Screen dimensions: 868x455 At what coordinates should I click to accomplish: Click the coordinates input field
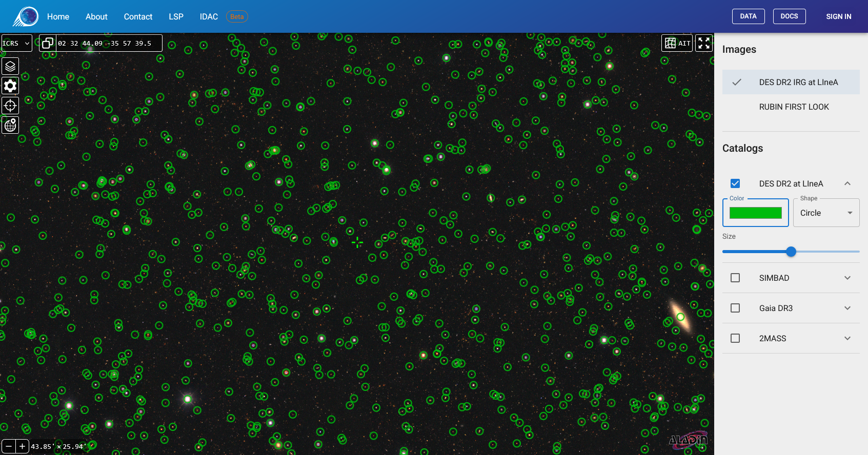pos(109,43)
